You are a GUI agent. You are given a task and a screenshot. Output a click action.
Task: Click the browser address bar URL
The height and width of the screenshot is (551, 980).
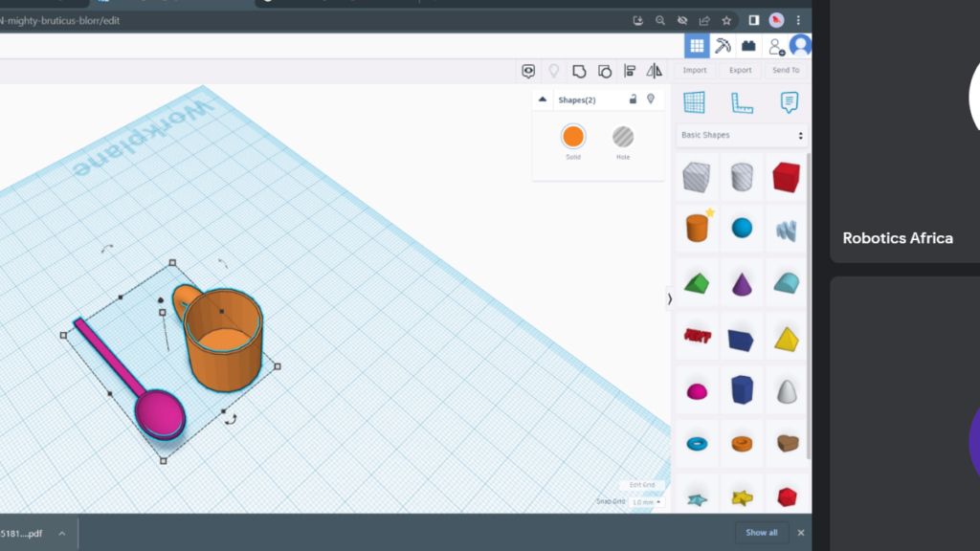60,21
